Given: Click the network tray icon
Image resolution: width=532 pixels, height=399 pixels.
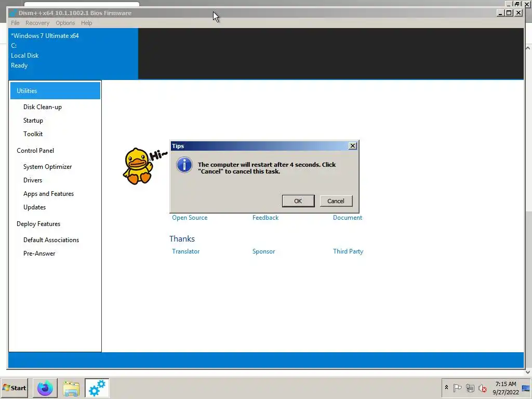Looking at the screenshot, I should (x=470, y=388).
